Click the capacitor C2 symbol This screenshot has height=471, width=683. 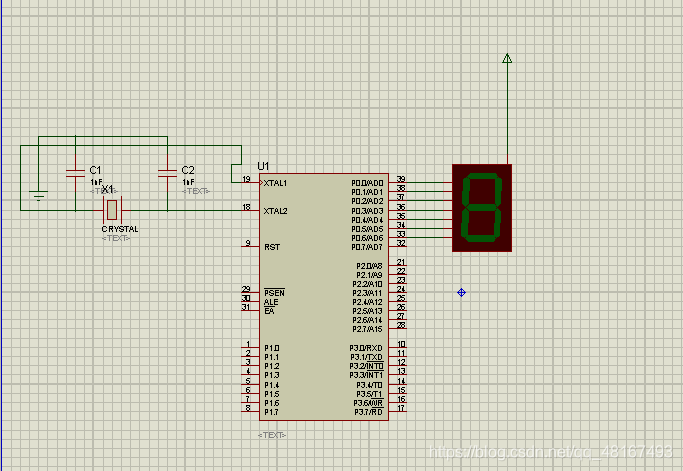click(x=167, y=173)
